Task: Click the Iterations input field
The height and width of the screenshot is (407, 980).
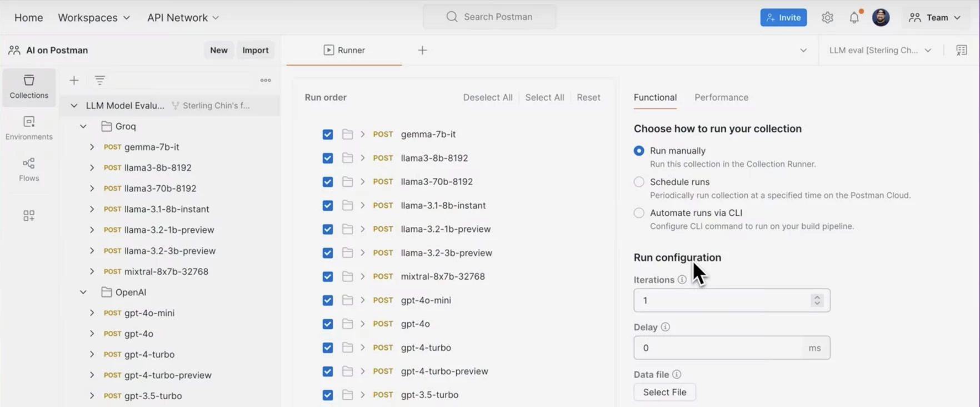Action: pyautogui.click(x=732, y=300)
